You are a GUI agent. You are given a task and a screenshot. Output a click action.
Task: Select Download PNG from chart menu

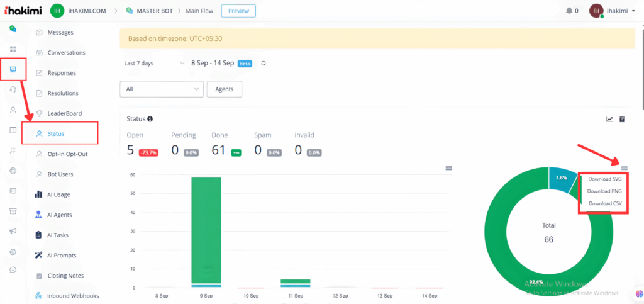pos(604,191)
